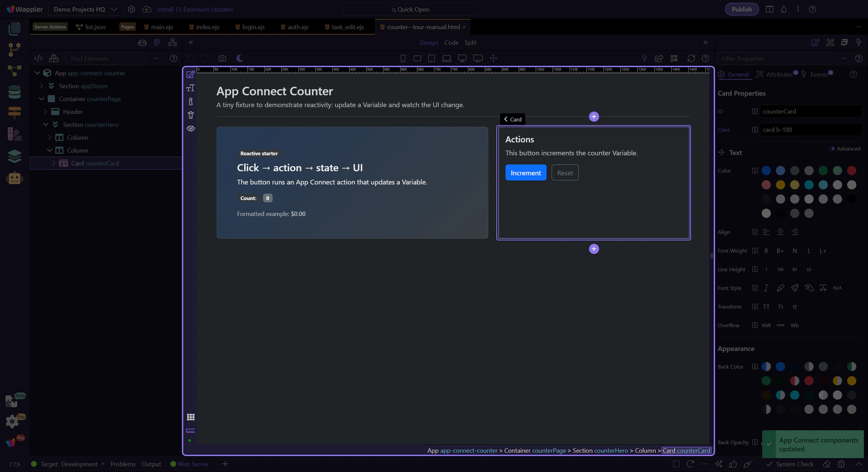Open the database manager sidebar icon
Image resolution: width=868 pixels, height=472 pixels.
[14, 92]
